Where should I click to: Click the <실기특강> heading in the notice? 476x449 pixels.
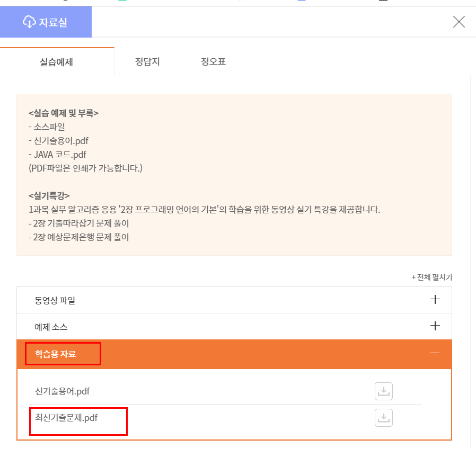click(x=49, y=195)
